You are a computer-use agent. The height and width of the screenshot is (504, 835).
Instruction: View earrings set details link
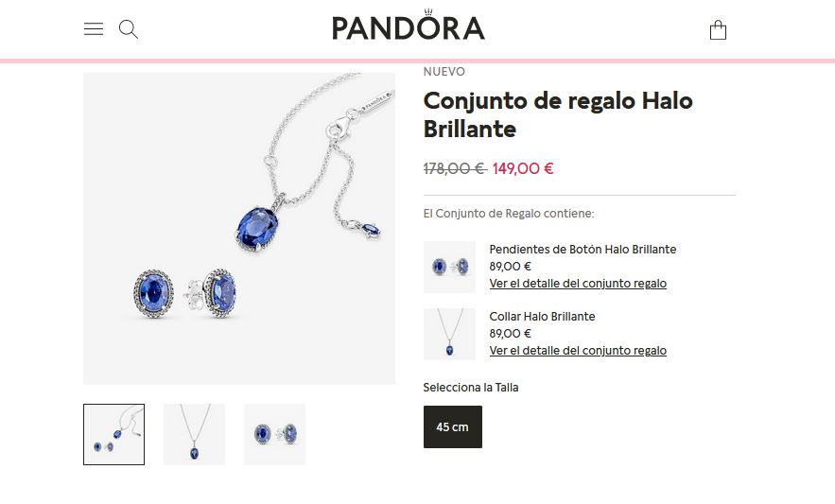click(578, 284)
